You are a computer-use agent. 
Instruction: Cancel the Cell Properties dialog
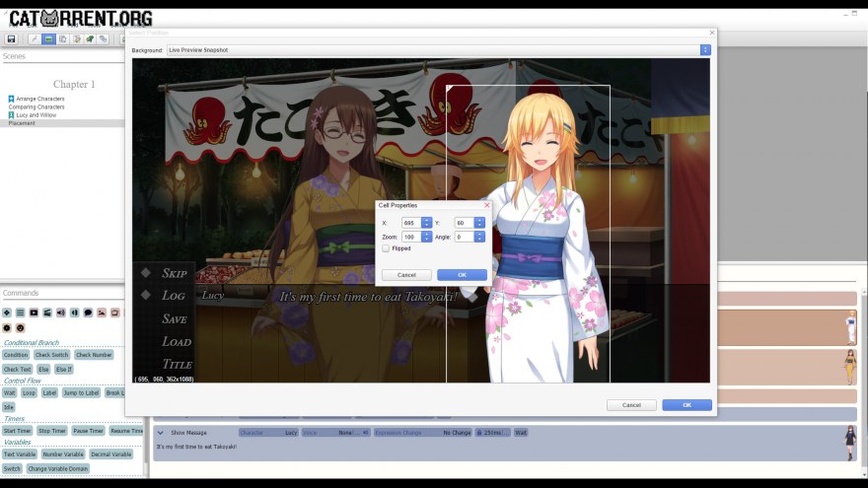click(406, 275)
